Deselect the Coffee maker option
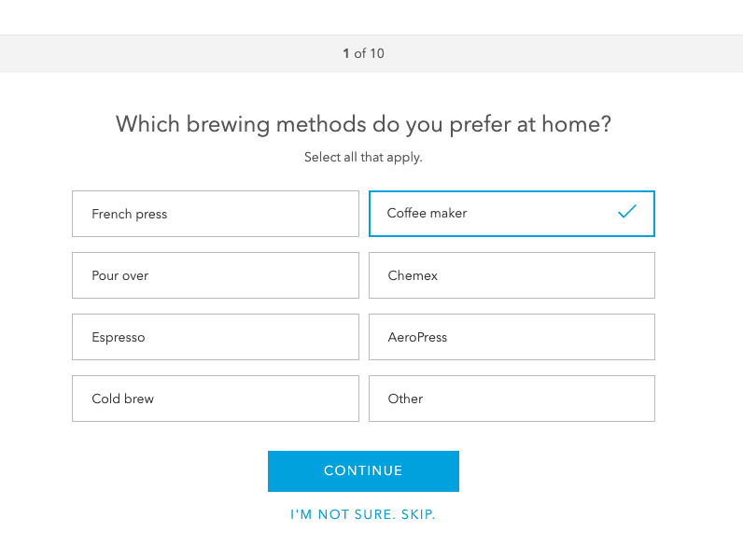The height and width of the screenshot is (560, 743). tap(512, 214)
